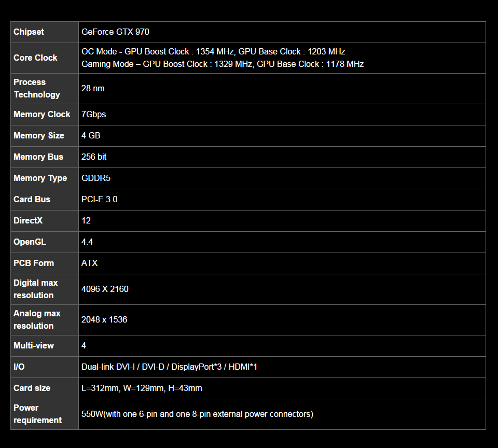Click the Chipset row label
The image size is (498, 448).
coord(29,32)
